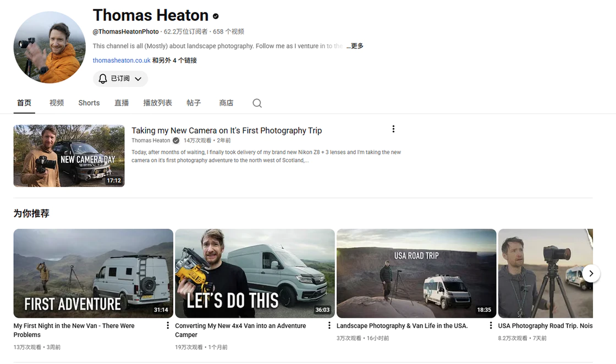Open the 播放列表 tab

pyautogui.click(x=157, y=103)
